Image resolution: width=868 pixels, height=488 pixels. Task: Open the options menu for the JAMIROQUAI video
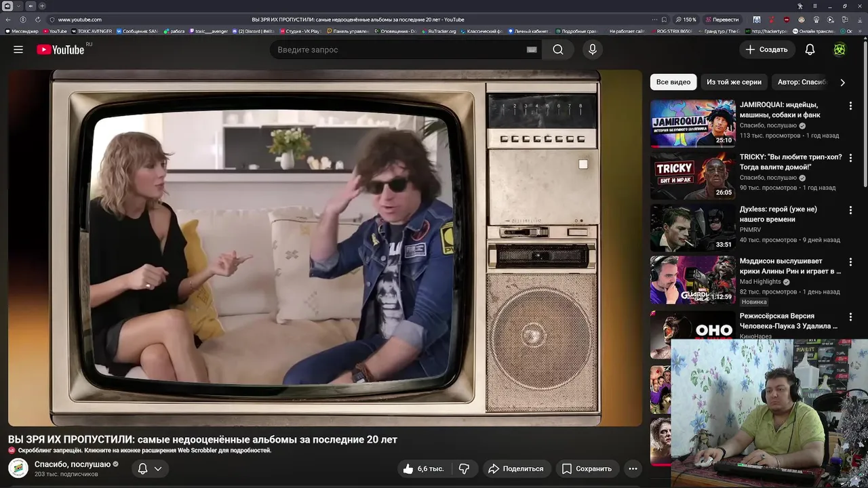point(850,106)
